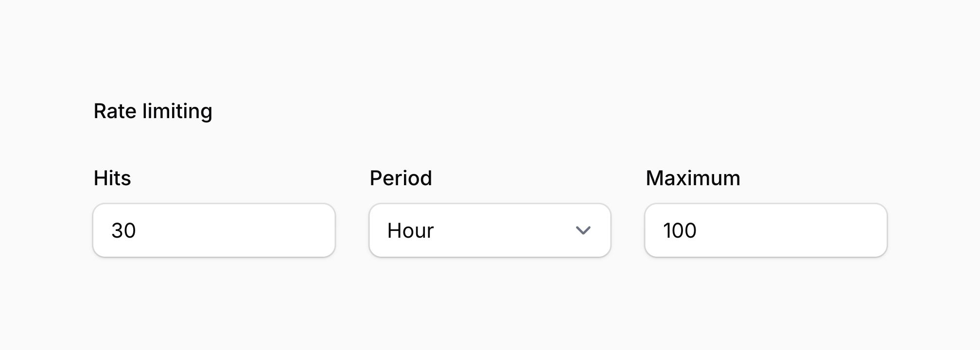Click the Maximum label

(x=693, y=178)
